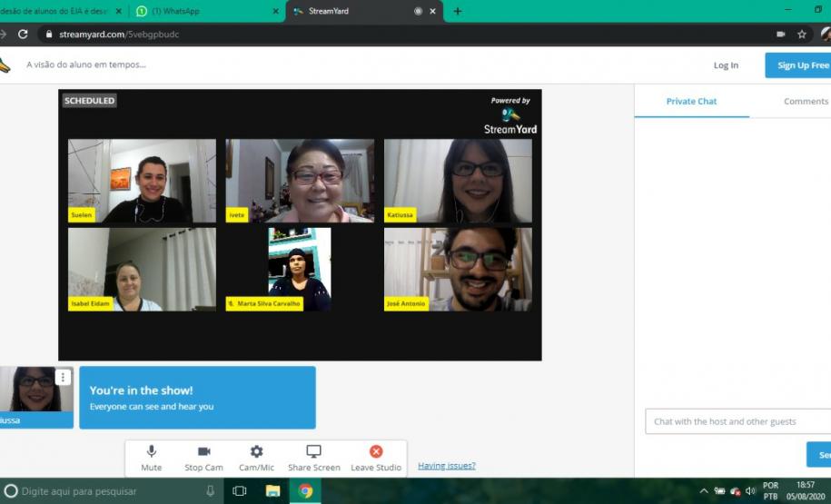Click the SCHEDULED status badge
831x504 pixels.
89,101
